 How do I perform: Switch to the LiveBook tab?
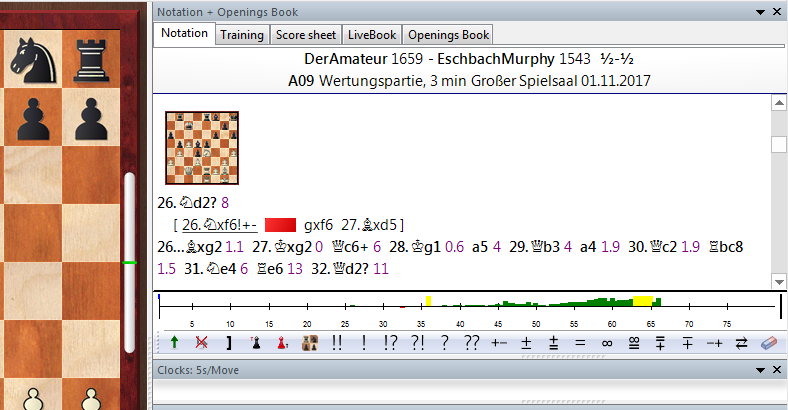[x=371, y=35]
